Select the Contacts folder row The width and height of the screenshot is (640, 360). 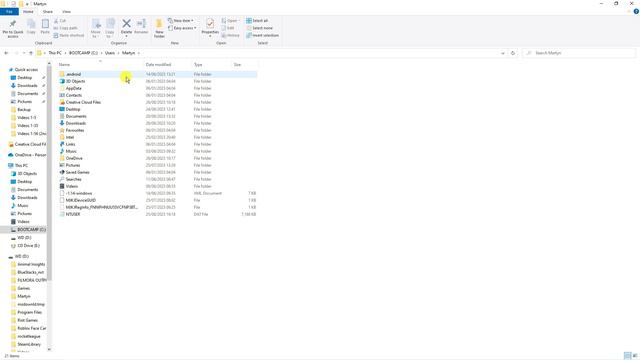(158, 95)
